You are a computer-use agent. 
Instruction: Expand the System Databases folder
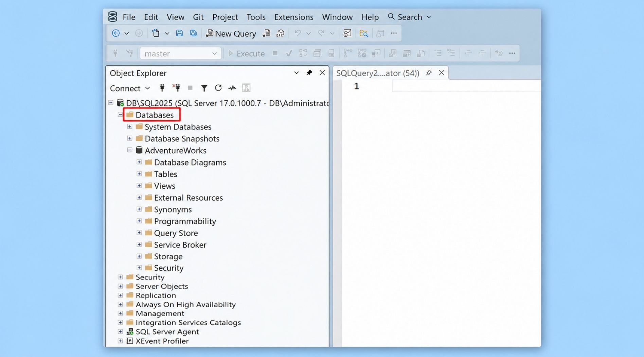[x=130, y=126]
